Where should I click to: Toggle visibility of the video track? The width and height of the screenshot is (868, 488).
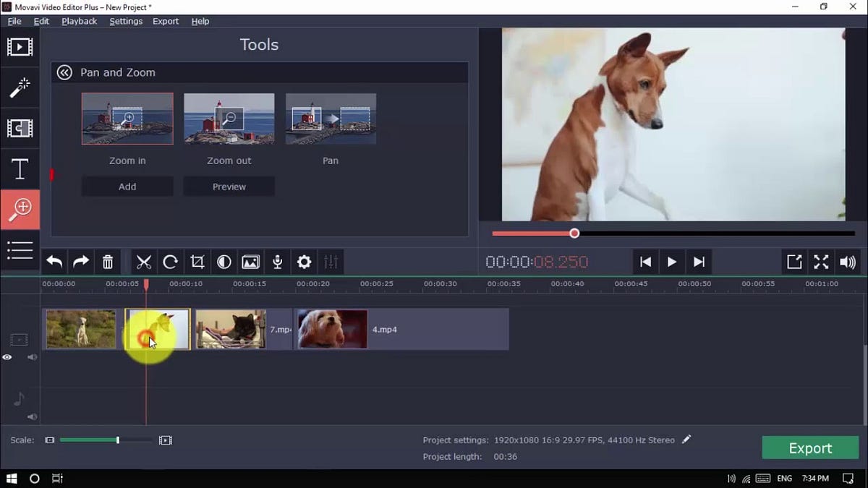click(7, 357)
